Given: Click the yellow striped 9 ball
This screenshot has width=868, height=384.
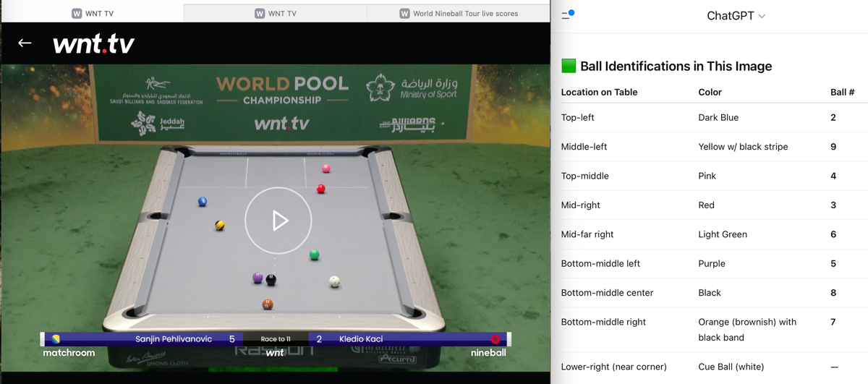Looking at the screenshot, I should [x=220, y=226].
